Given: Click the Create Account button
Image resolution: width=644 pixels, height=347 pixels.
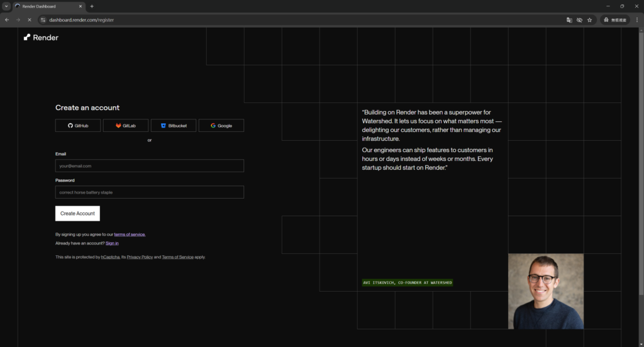Looking at the screenshot, I should (77, 214).
